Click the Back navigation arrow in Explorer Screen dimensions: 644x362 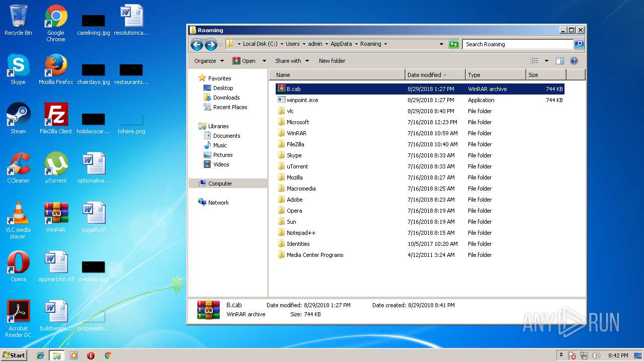click(x=197, y=45)
